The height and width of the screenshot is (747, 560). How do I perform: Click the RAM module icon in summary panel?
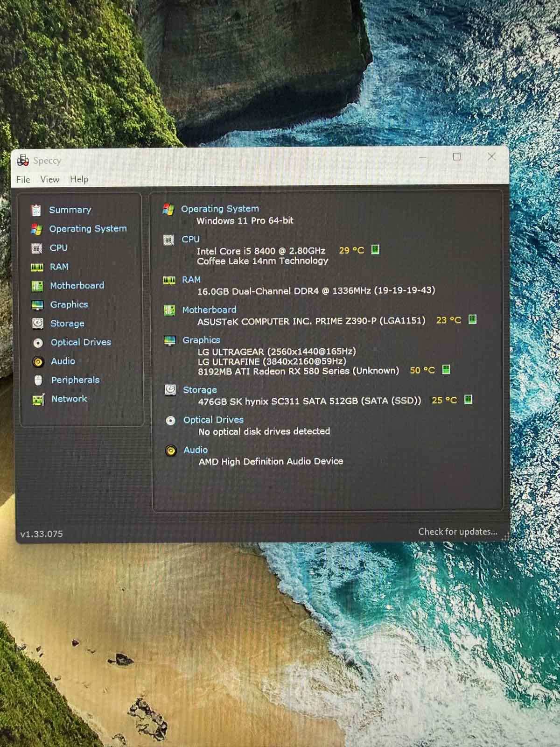[169, 280]
